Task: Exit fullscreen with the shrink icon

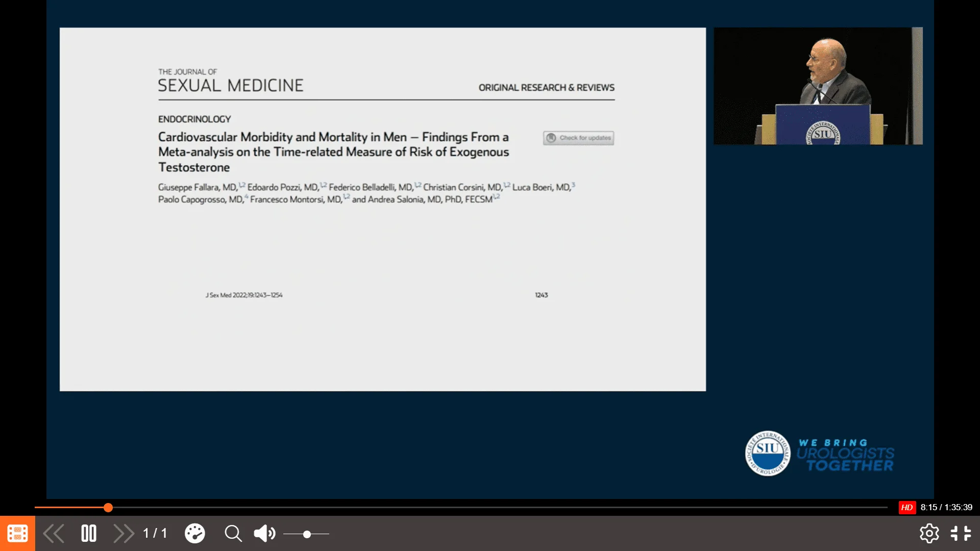Action: pos(961,534)
